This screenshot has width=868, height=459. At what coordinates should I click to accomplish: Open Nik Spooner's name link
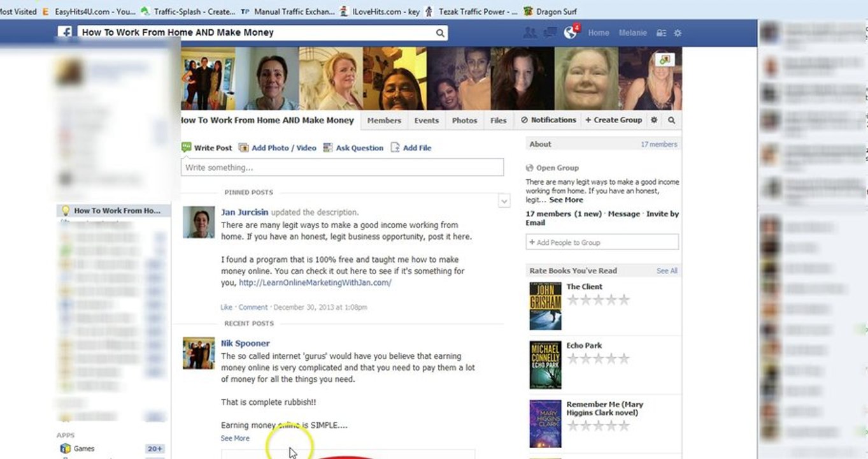(245, 343)
